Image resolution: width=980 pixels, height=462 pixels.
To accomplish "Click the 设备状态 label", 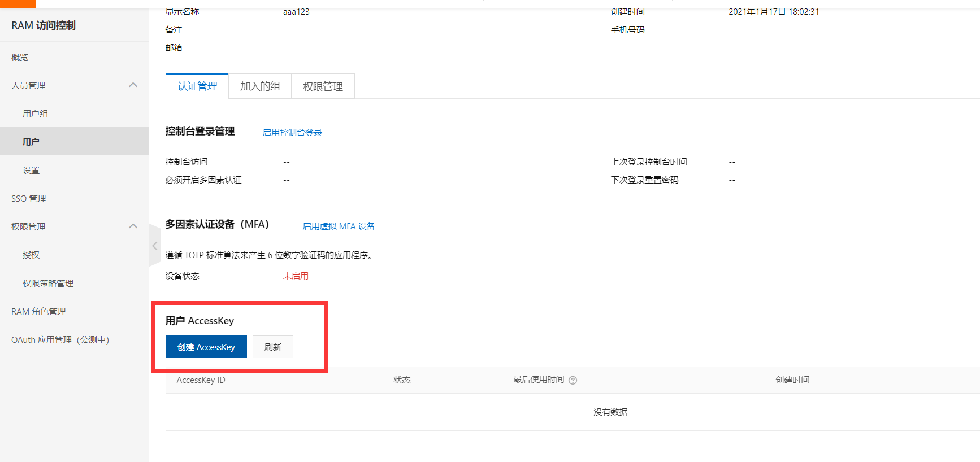I will [x=182, y=276].
